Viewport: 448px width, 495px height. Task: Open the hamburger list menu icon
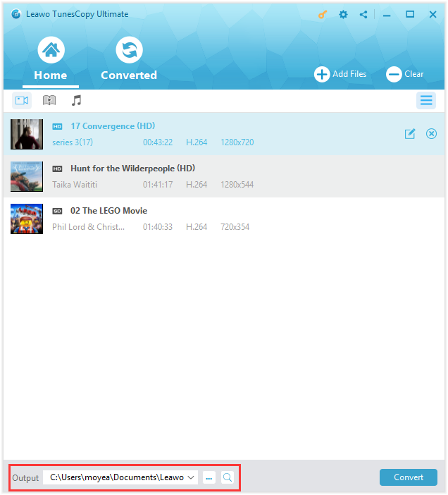coord(426,100)
